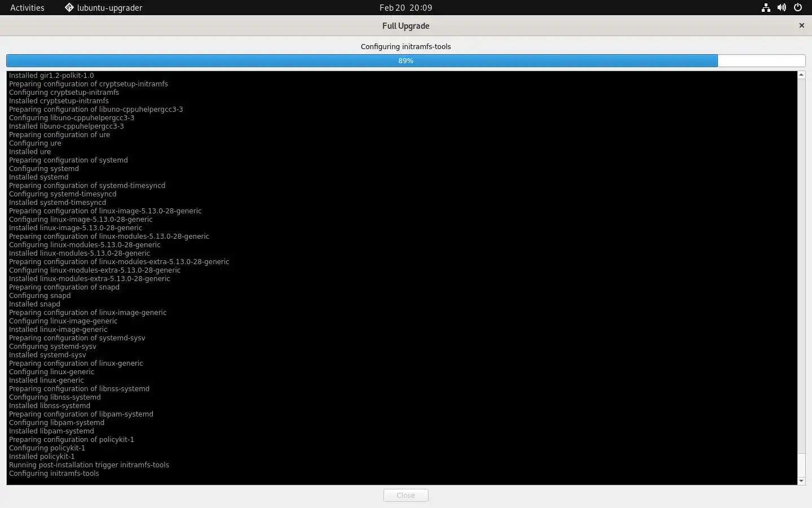Select 'Preparing configuration of linux-modules-extra-5.13.0-28-generic' line
Viewport: 812px width, 508px height.
(119, 261)
